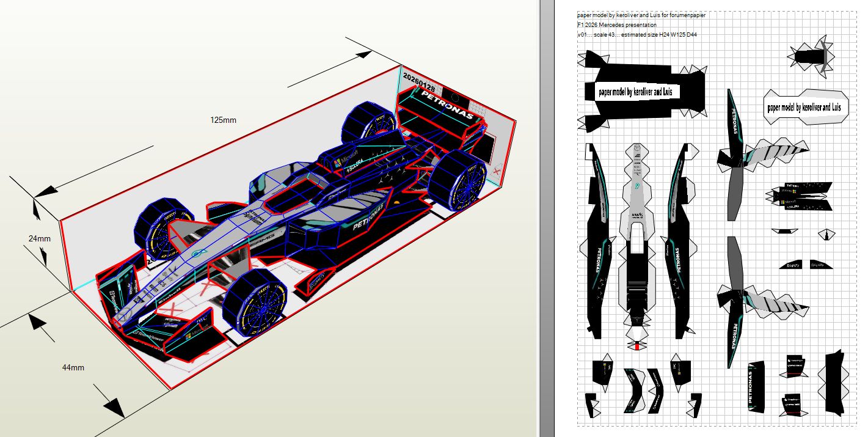Click the 'F1 2026 Mercedes presentation' text line
Image resolution: width=868 pixels, height=437 pixels.
point(616,25)
